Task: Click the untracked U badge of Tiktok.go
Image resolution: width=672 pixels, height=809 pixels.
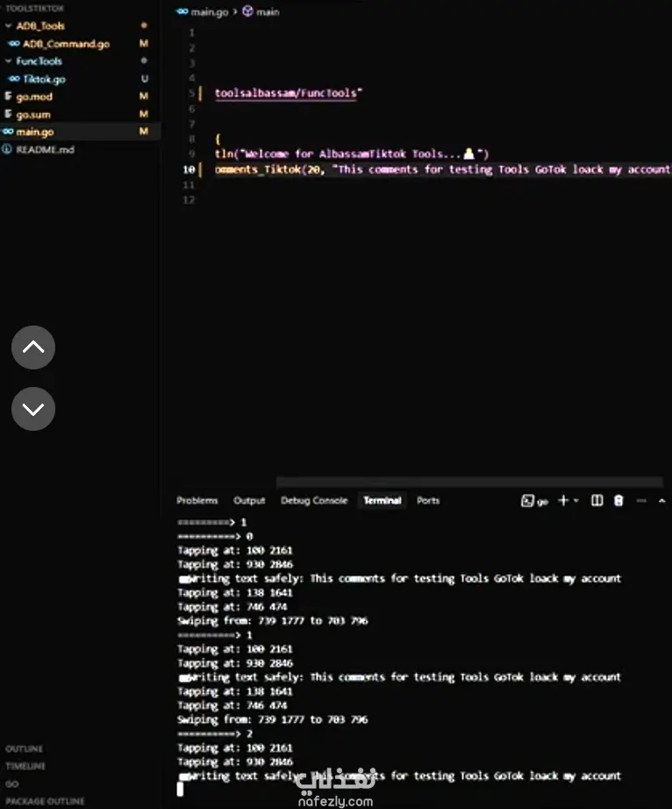Action: (145, 79)
